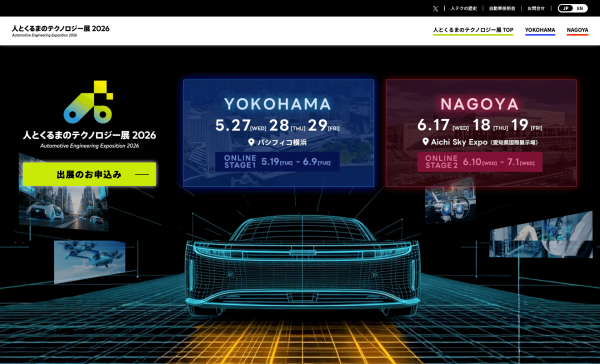The image size is (600, 364).
Task: Open 人とくるまのテクノロジー展 TOP tab
Action: (x=473, y=30)
